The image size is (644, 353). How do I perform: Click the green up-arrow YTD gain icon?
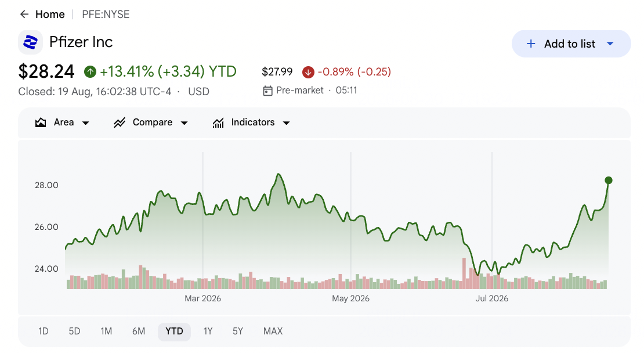click(90, 72)
